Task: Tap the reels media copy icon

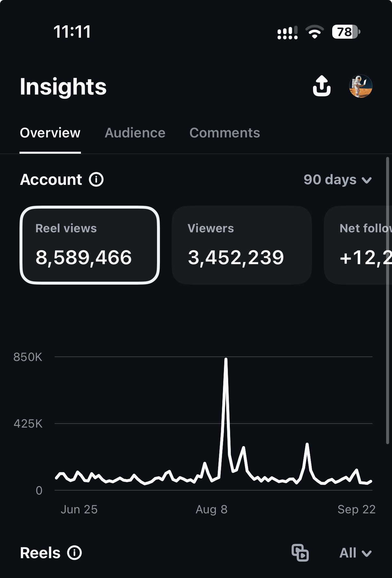Action: tap(300, 553)
